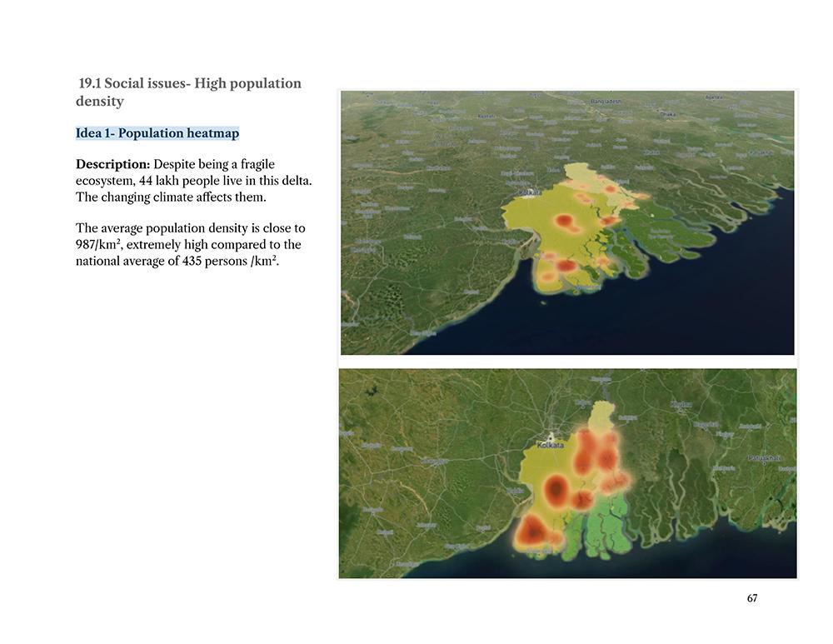Click the Khulna label on lower map
The image size is (833, 644).
coord(681,404)
